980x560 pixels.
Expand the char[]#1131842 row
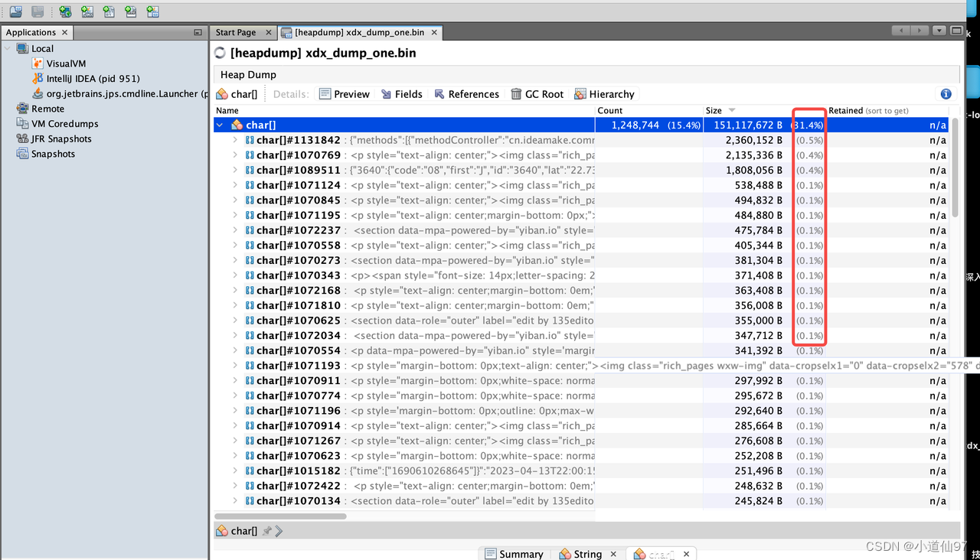tap(235, 140)
